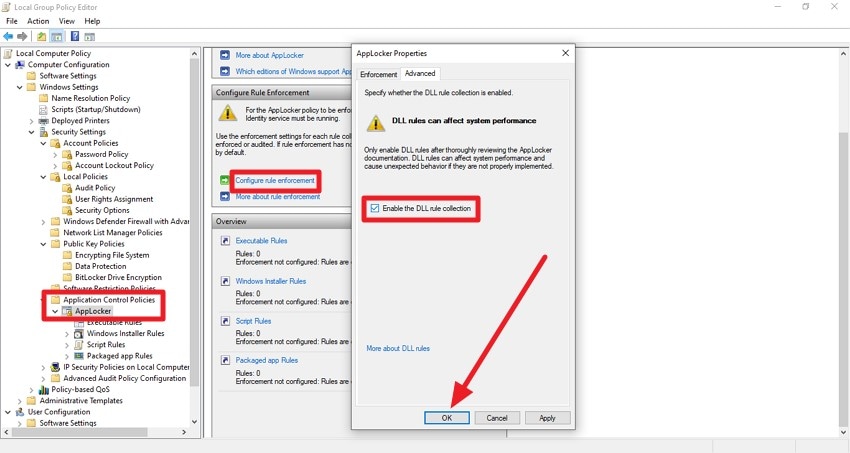Click the Up one level folder icon
Viewport: 850px width, 453px height.
click(x=41, y=36)
